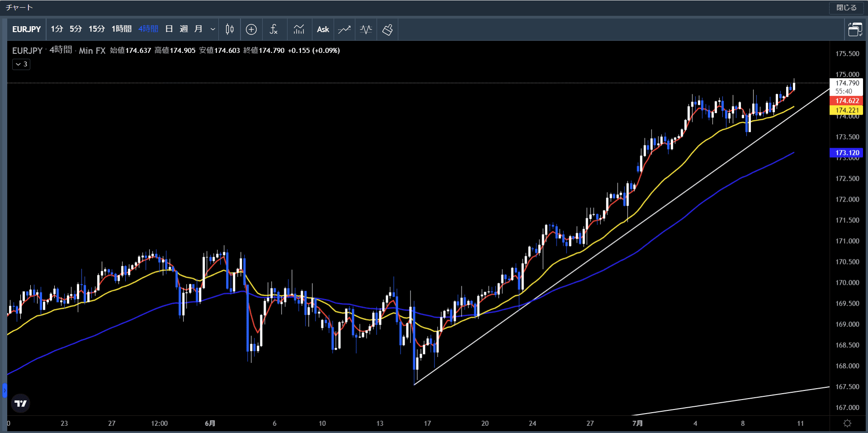The image size is (868, 433).
Task: Click the 高値174.905 value in legend
Action: point(175,51)
